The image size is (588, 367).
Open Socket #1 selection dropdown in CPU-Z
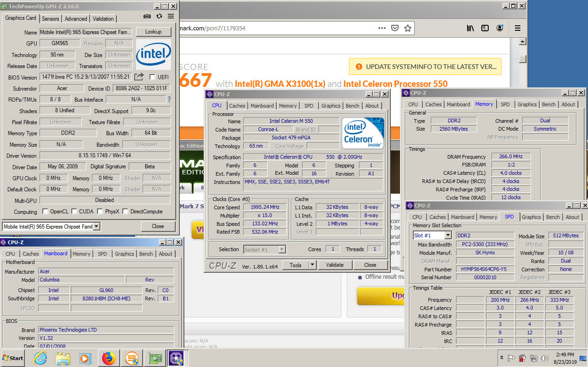click(x=282, y=249)
